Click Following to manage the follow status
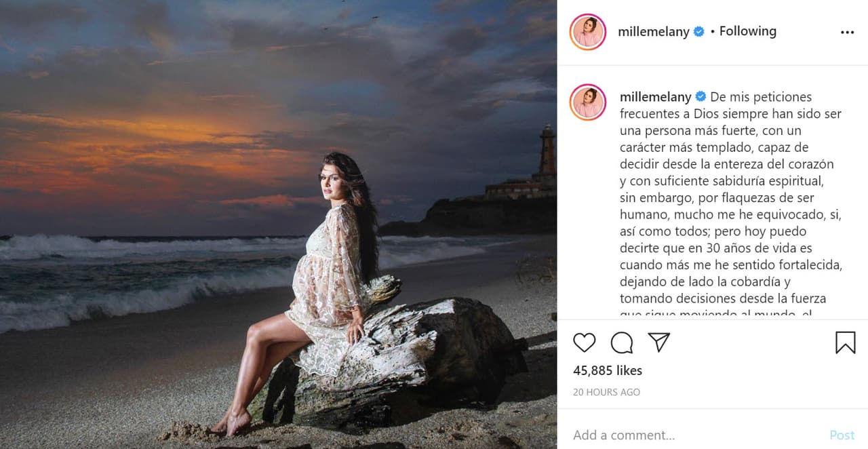The image size is (868, 449). tap(747, 31)
